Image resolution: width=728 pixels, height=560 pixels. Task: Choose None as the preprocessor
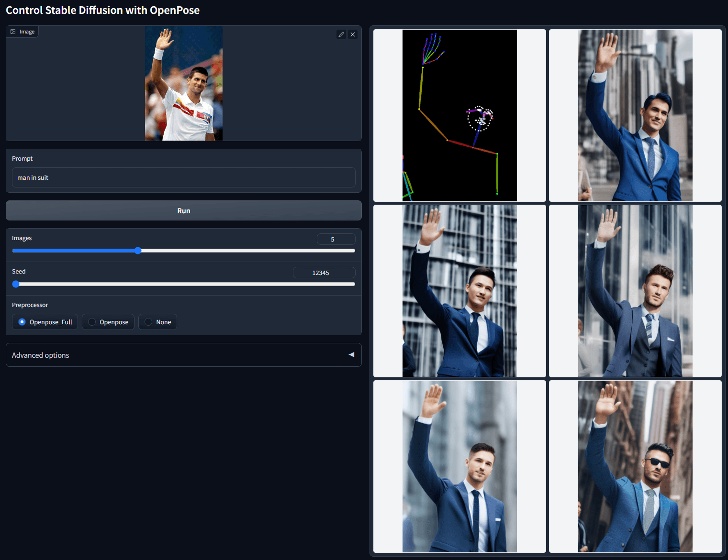(x=157, y=322)
